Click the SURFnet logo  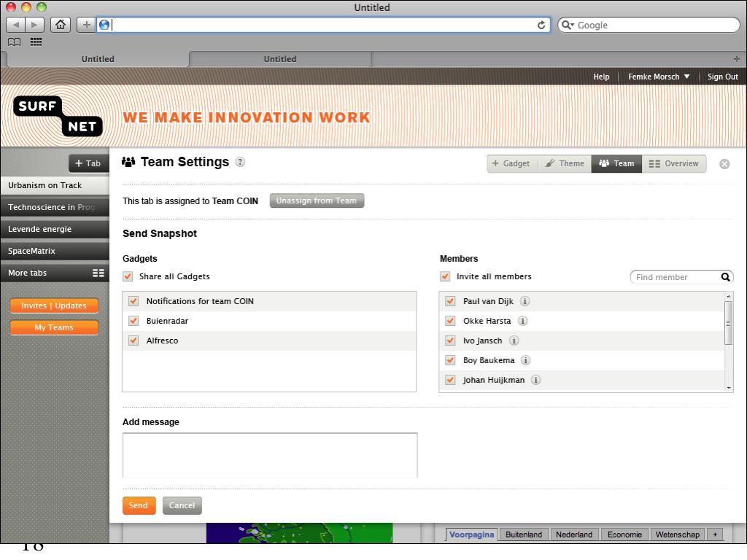(x=58, y=116)
